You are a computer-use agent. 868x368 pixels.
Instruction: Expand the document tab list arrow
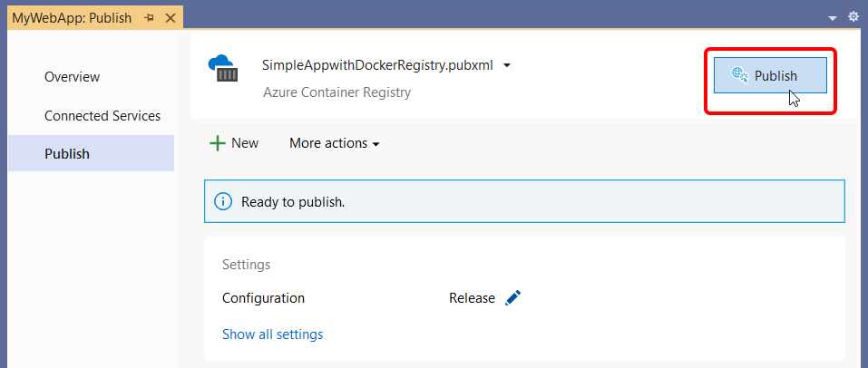tap(833, 18)
